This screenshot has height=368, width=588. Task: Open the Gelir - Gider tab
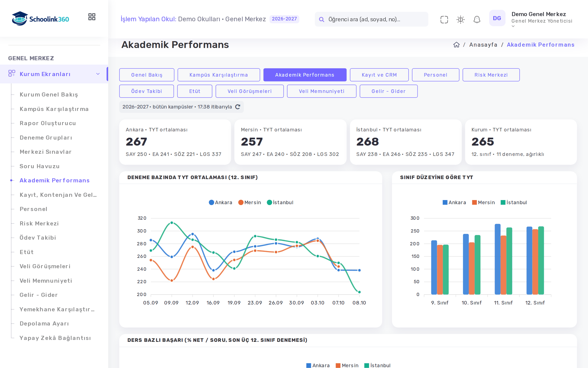(389, 91)
